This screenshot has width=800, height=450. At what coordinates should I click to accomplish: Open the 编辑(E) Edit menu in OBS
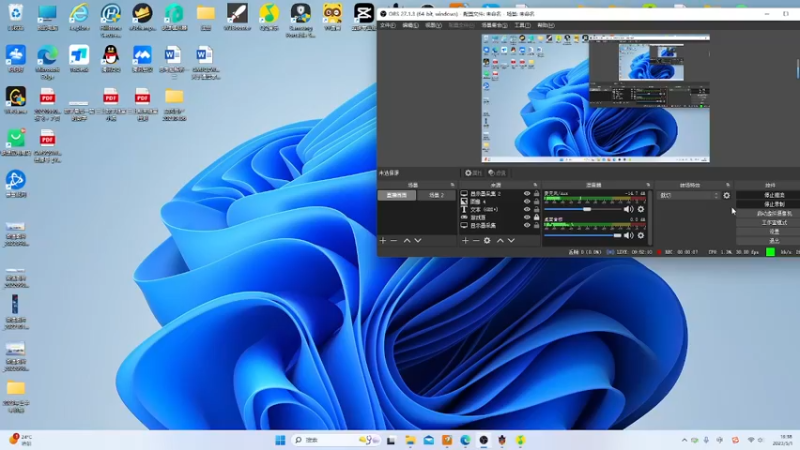click(410, 25)
